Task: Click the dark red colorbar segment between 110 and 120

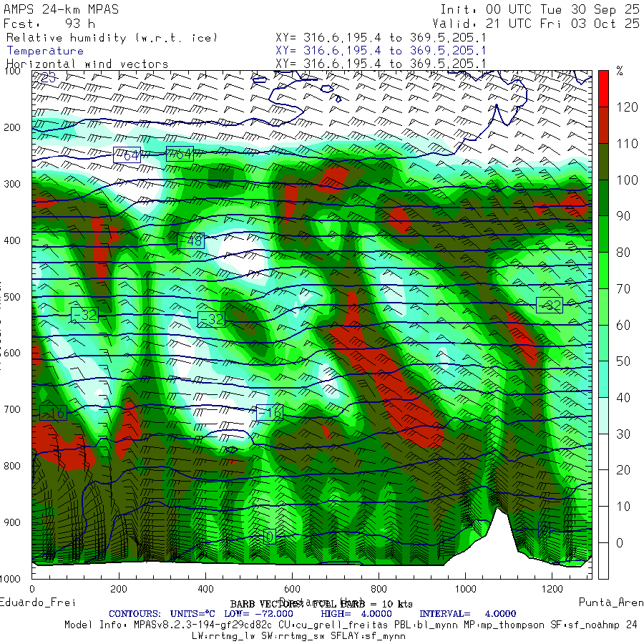Action: (603, 125)
